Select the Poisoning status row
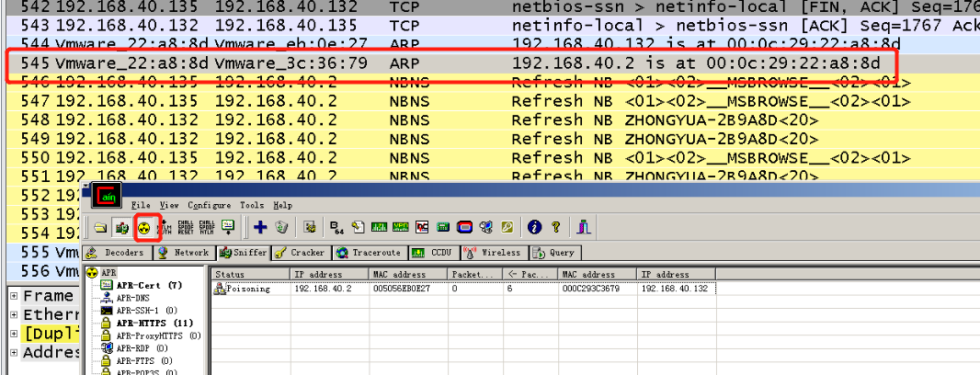 463,289
